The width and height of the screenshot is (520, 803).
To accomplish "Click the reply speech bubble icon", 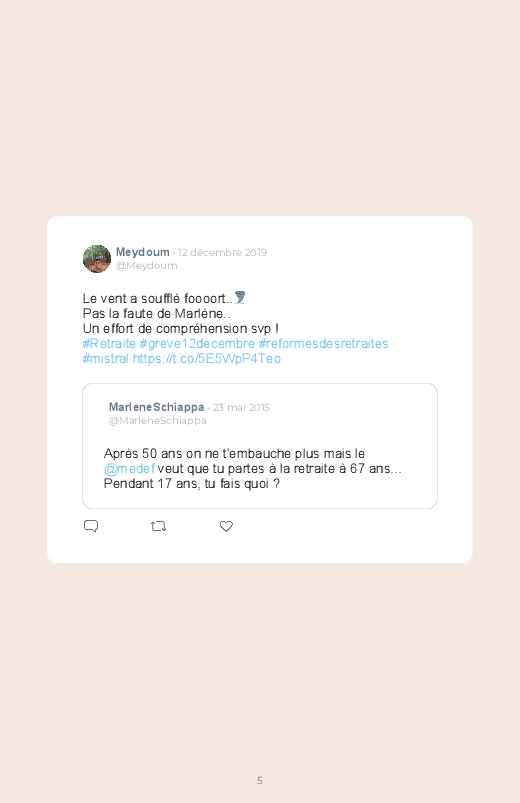I will (91, 526).
